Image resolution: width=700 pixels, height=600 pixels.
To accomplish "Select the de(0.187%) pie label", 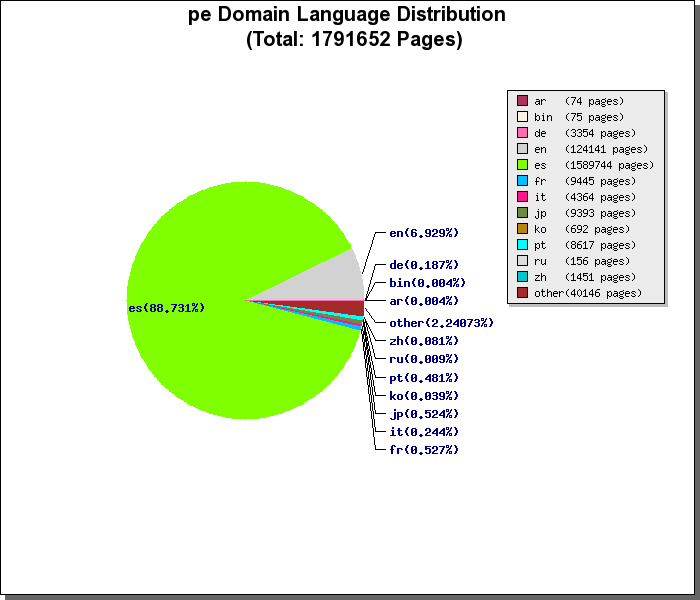I will 424,265.
